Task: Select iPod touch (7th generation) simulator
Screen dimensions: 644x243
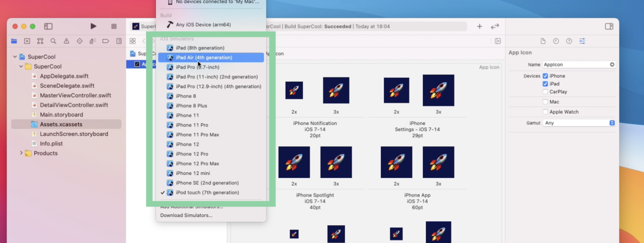Action: coord(211,192)
